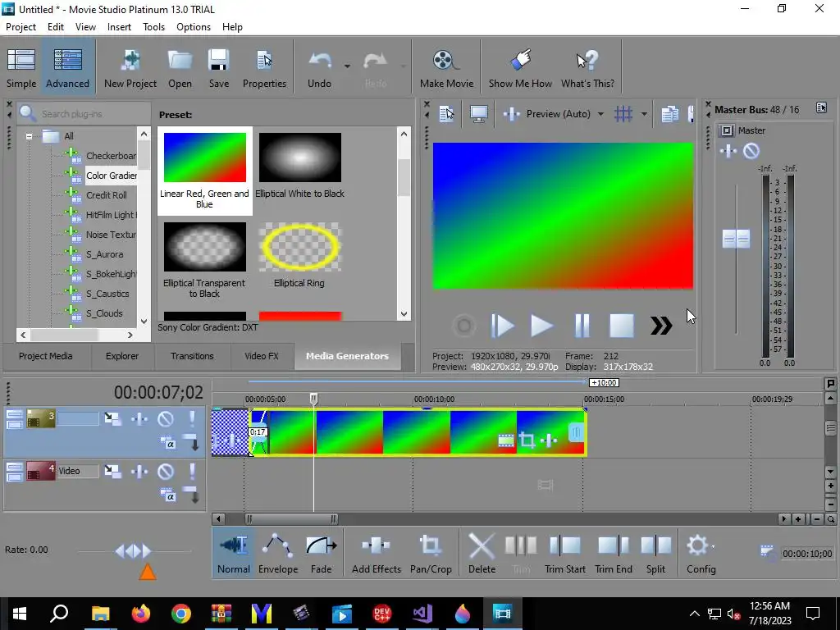
Task: Select the Envelope tool
Action: pyautogui.click(x=278, y=552)
